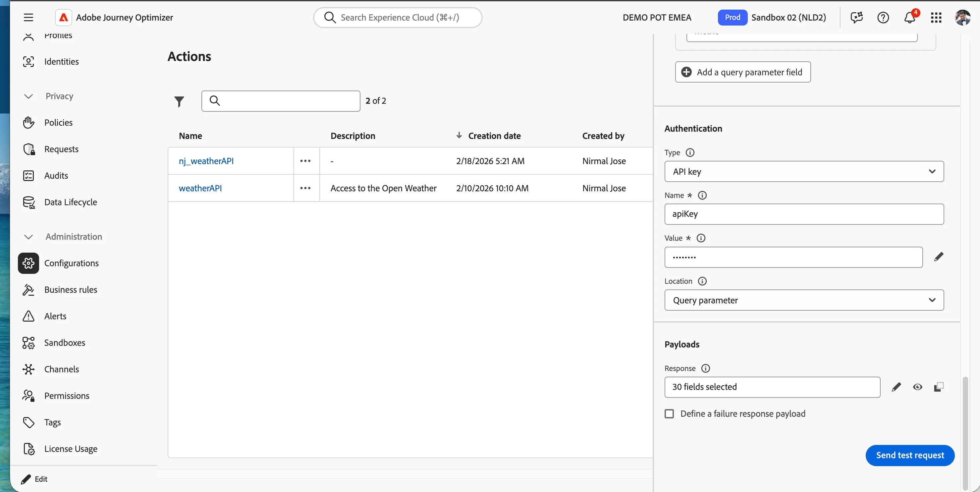Open the nj_weatherAPI action link
980x492 pixels.
[206, 161]
